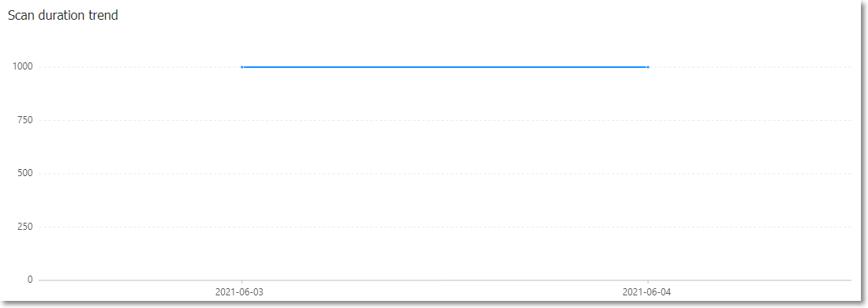Click the dashed 750 gridline
Viewport: 868px width, 308px height.
[x=444, y=120]
